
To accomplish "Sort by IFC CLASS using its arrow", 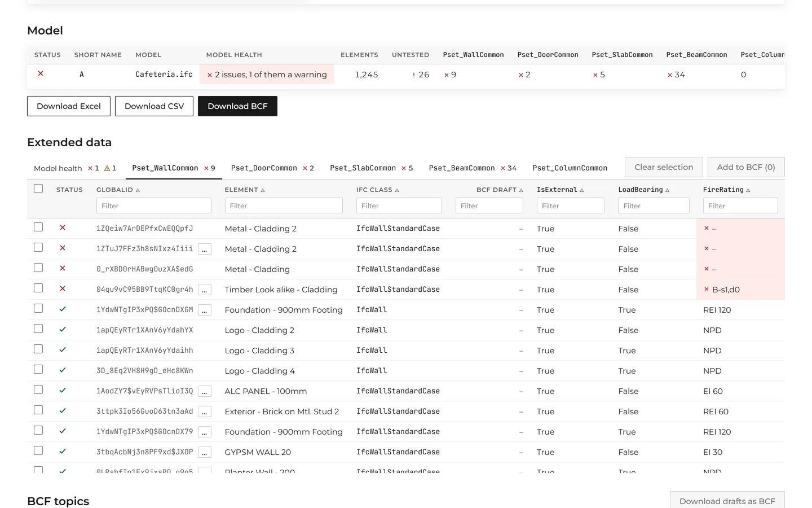I will [397, 190].
